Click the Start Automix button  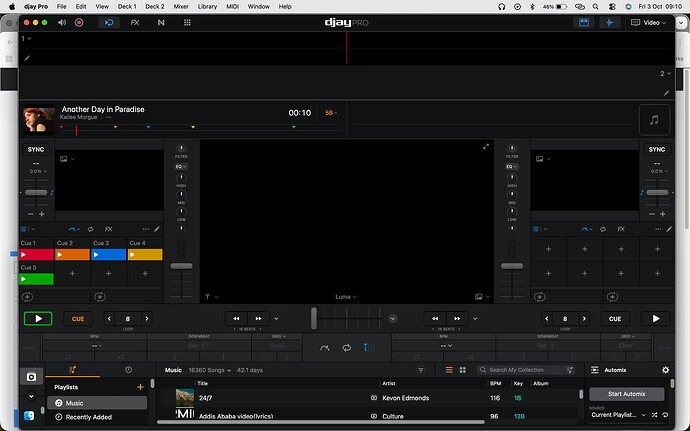[x=626, y=394]
